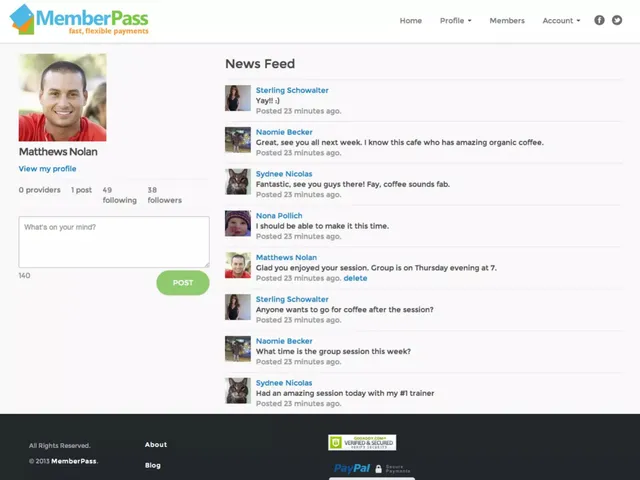Delete the Matthews Nolan post
The height and width of the screenshot is (480, 640).
[355, 278]
